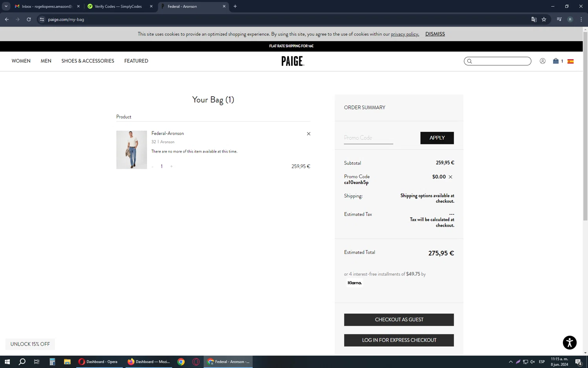Click the Federal-Aronson product name

point(167,133)
